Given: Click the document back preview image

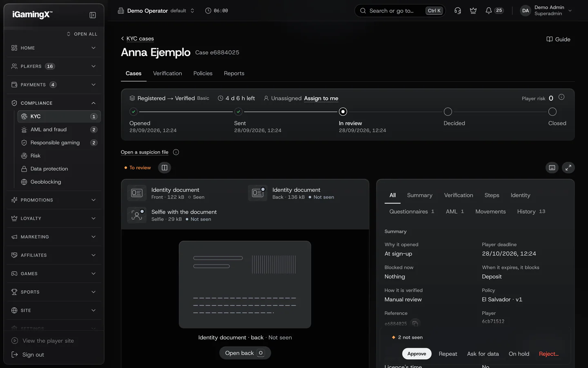Looking at the screenshot, I should pyautogui.click(x=245, y=285).
